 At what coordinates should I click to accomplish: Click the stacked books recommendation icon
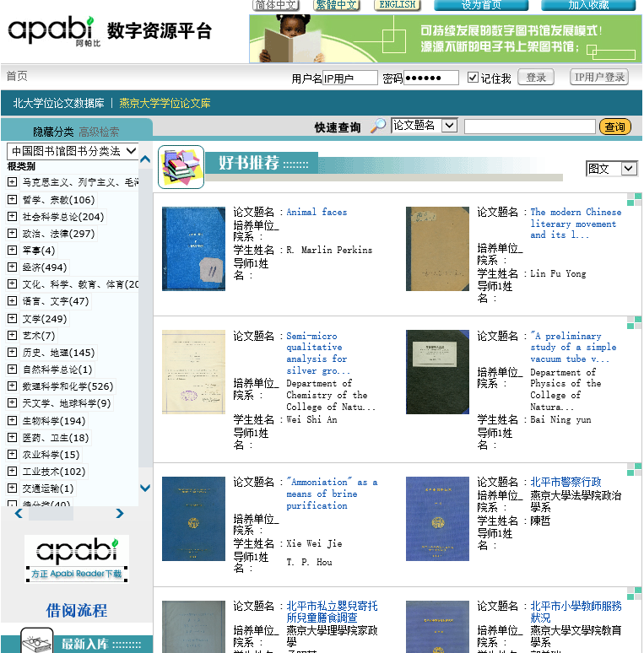click(x=181, y=167)
